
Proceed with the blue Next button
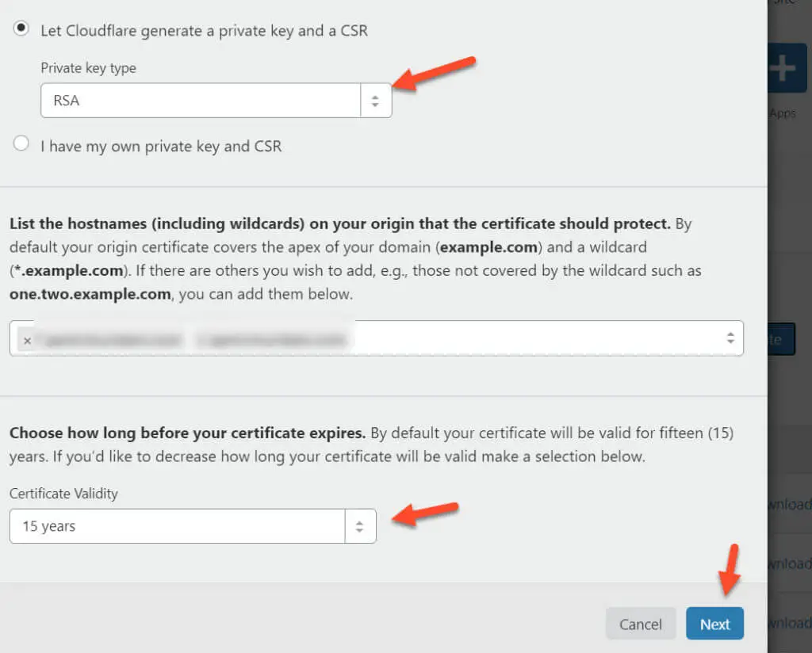[714, 624]
